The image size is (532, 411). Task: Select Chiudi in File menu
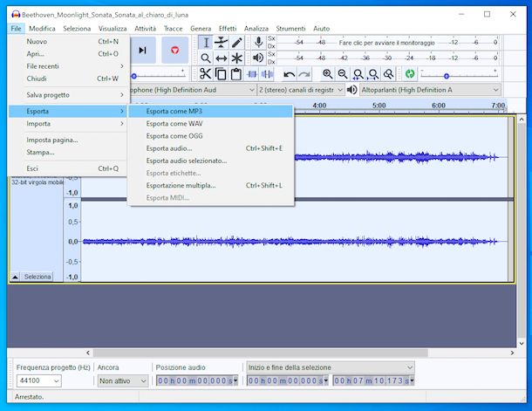(x=69, y=79)
